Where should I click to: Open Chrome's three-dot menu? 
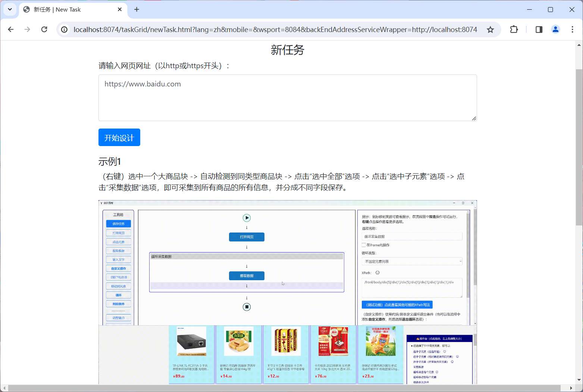pyautogui.click(x=573, y=29)
